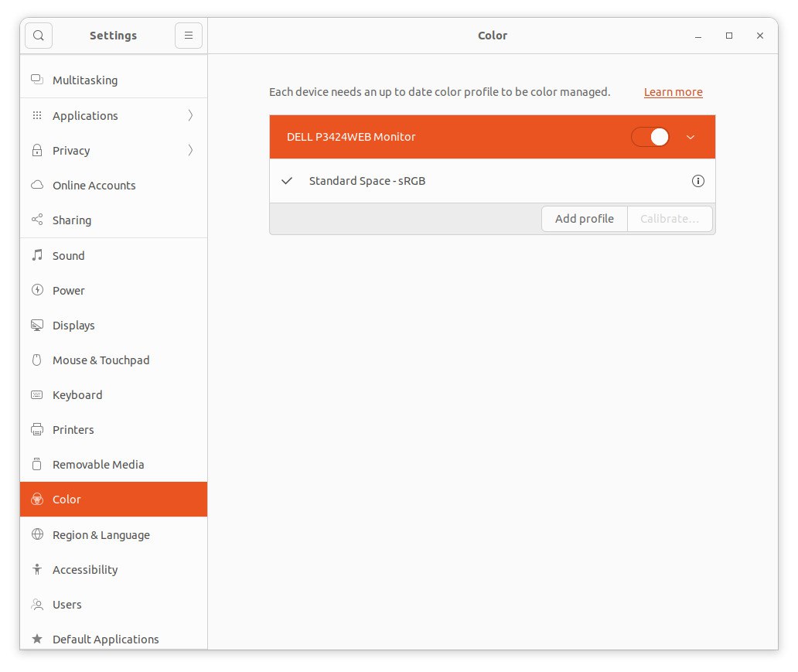798x672 pixels.
Task: Collapse the DELL P3424WEB Monitor profile list
Action: (x=691, y=137)
